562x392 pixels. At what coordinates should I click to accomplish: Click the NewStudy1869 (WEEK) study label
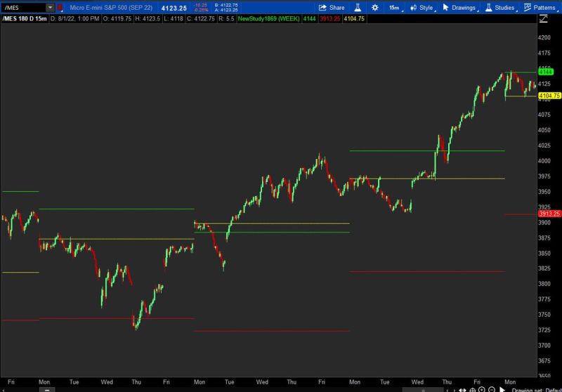point(268,19)
